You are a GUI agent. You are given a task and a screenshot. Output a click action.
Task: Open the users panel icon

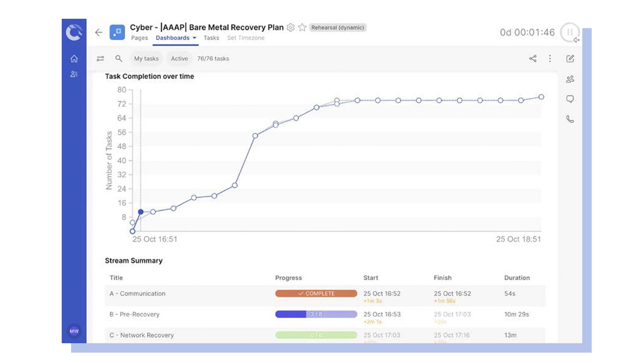(x=570, y=79)
